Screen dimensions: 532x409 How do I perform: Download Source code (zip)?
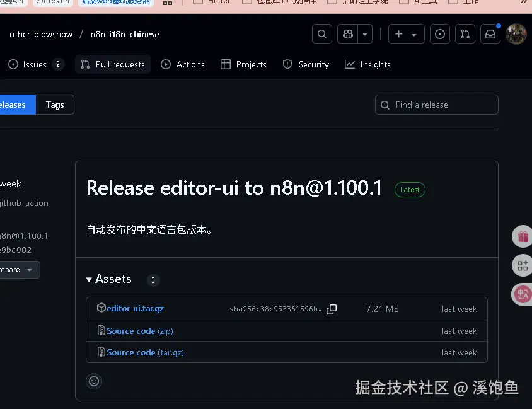pos(140,331)
